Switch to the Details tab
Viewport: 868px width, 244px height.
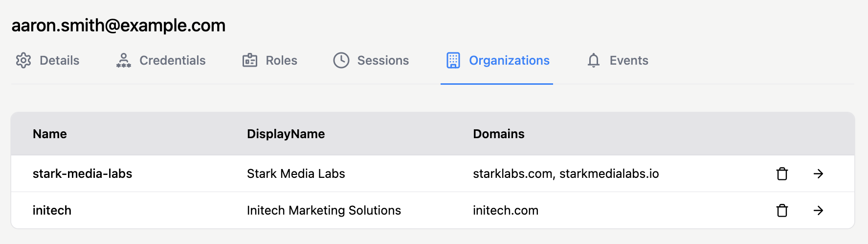click(59, 60)
